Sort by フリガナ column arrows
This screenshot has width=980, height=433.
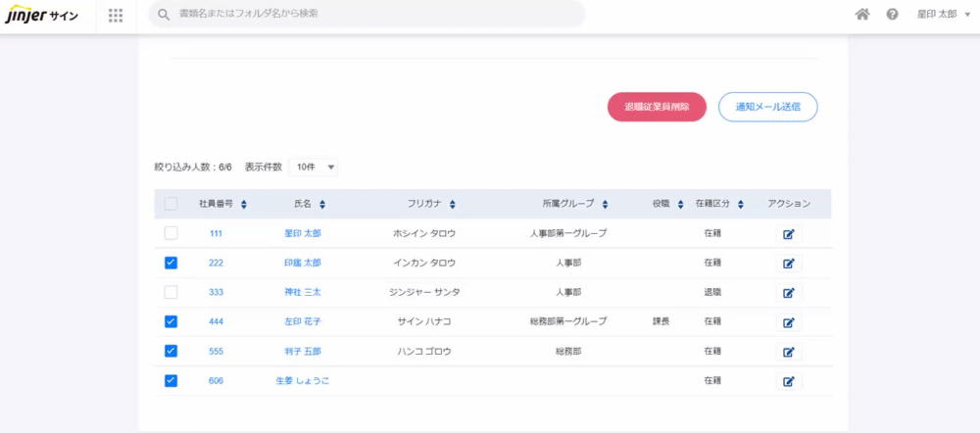(452, 204)
